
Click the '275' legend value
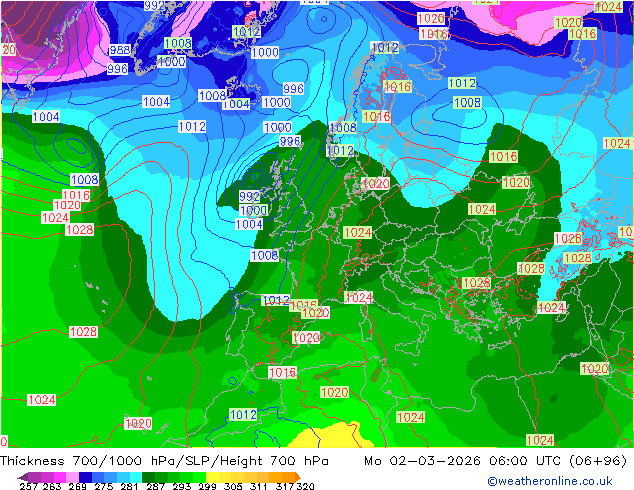coord(104,486)
